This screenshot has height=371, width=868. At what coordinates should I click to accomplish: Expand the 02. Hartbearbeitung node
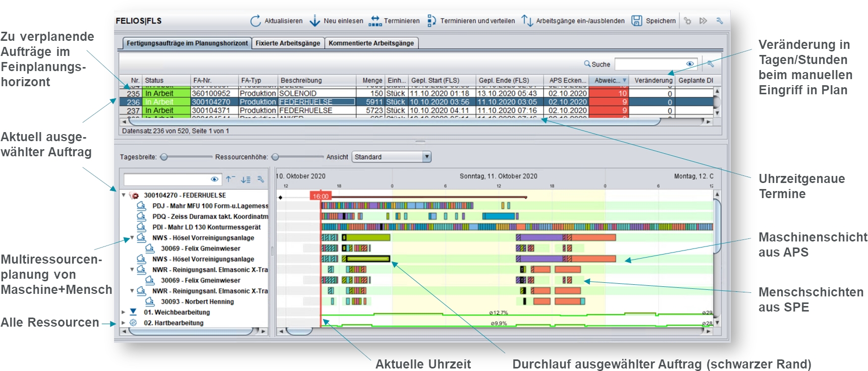click(x=124, y=323)
